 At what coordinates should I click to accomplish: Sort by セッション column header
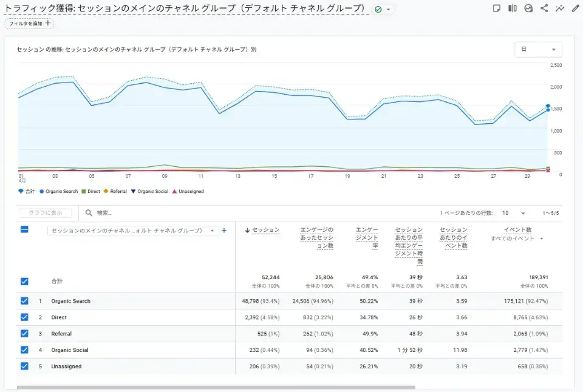pyautogui.click(x=264, y=229)
